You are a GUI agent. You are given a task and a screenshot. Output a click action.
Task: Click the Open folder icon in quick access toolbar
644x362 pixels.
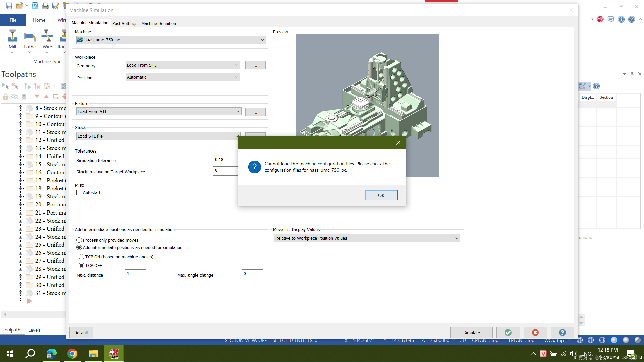pos(20,6)
